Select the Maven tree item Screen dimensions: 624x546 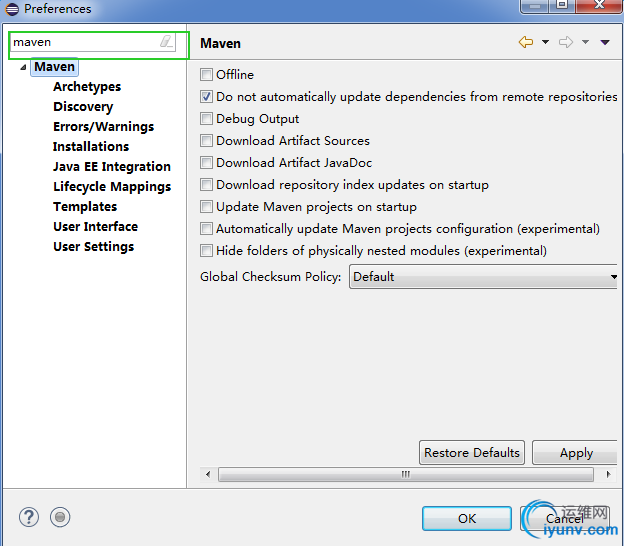[x=55, y=67]
